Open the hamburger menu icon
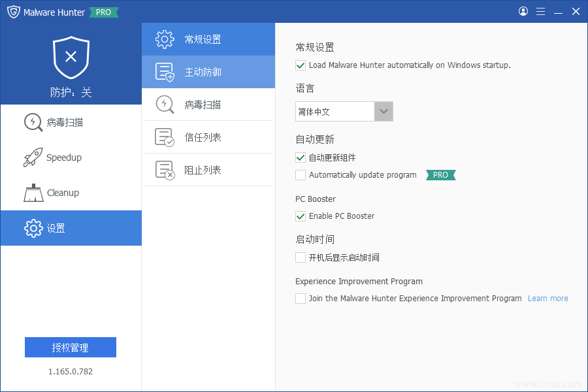Screen dimensions: 588x392 [540, 12]
